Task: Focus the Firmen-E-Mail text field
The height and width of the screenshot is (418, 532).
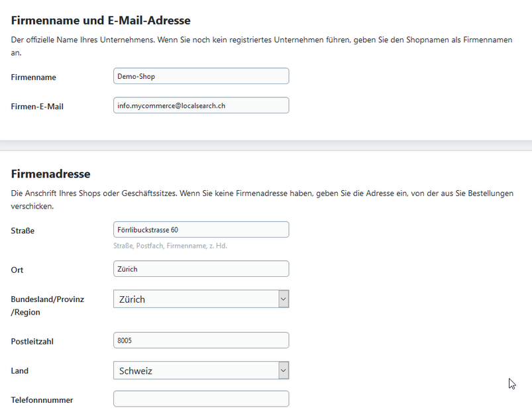Action: point(201,105)
